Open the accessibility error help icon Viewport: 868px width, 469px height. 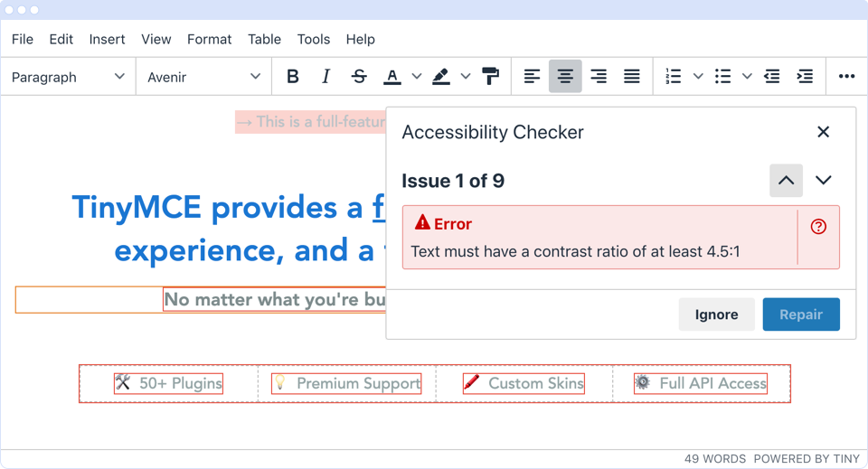tap(818, 226)
